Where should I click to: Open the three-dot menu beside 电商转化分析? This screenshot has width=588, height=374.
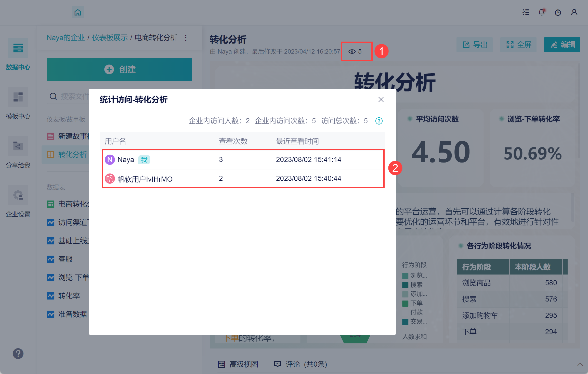point(186,38)
